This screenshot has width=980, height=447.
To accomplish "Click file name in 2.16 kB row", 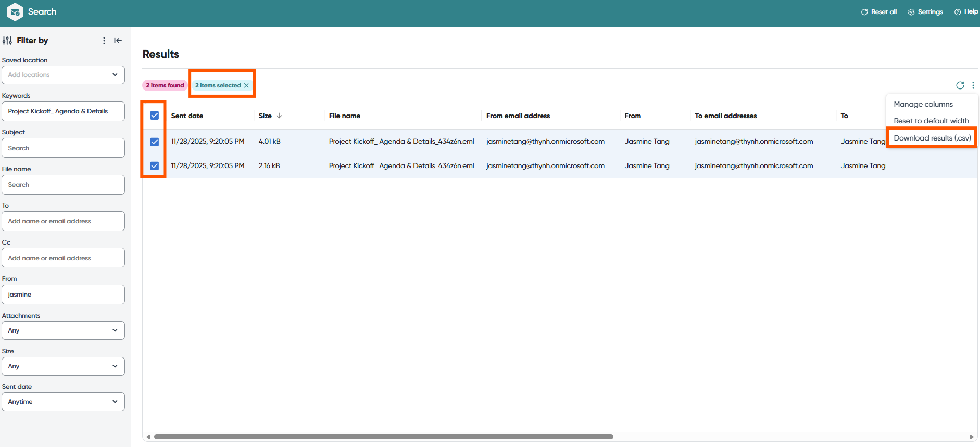I will click(401, 166).
